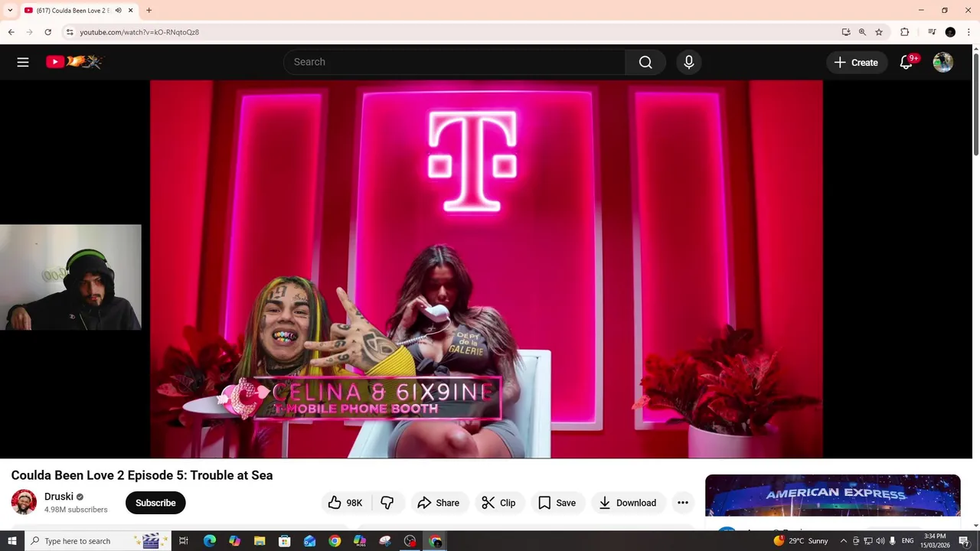This screenshot has height=551, width=980.
Task: Open Druski channel avatar
Action: [24, 502]
